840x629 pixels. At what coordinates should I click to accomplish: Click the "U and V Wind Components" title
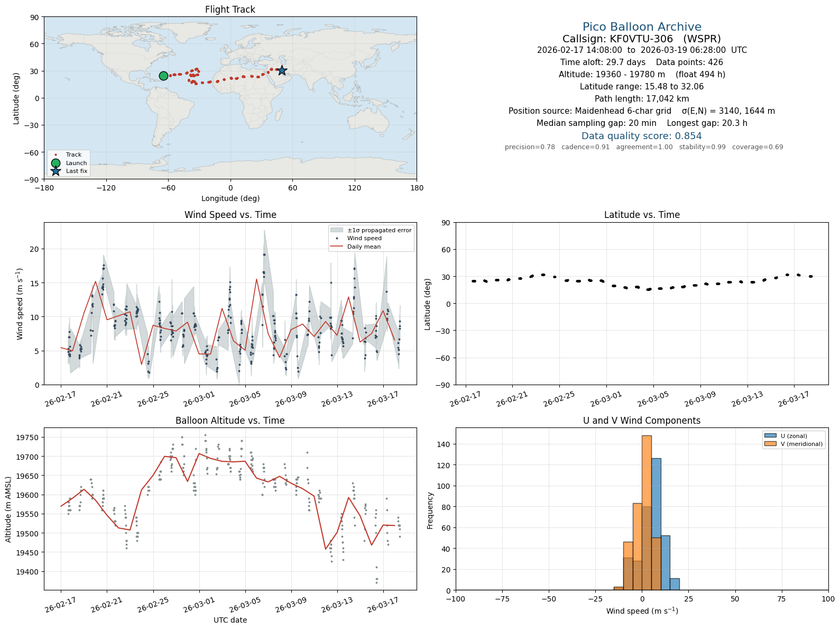tap(642, 421)
